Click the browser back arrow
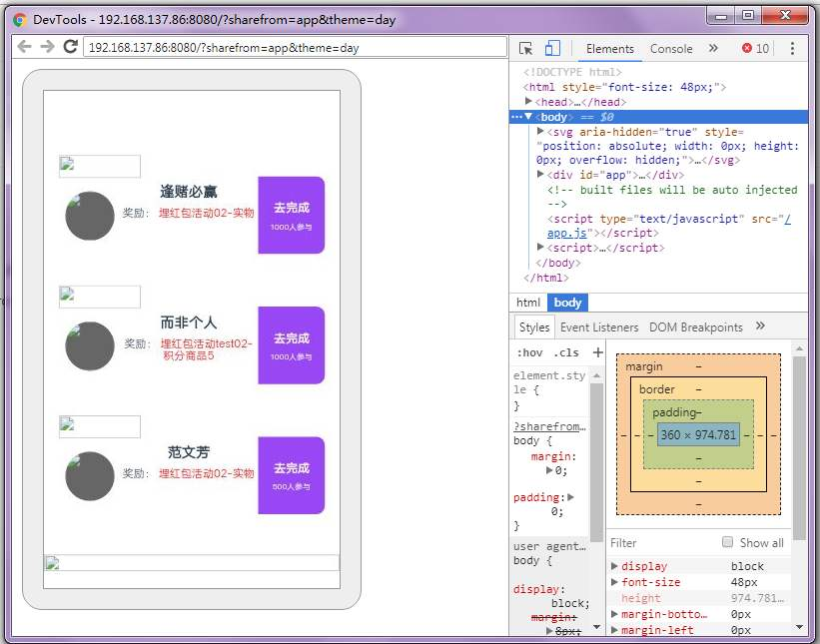The image size is (820, 644). point(24,47)
